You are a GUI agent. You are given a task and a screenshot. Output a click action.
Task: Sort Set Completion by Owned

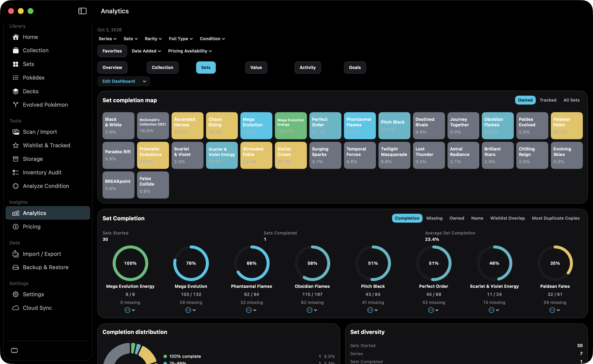(457, 218)
